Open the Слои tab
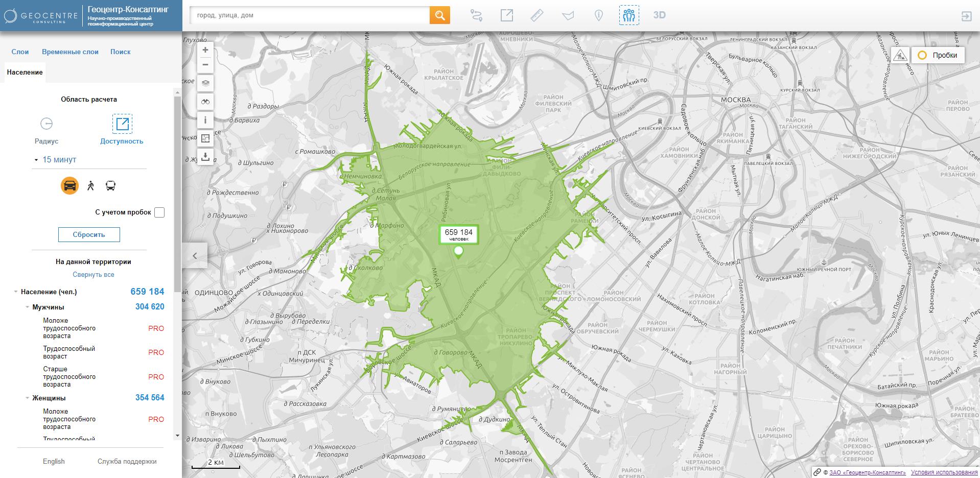The image size is (980, 478). pos(20,52)
